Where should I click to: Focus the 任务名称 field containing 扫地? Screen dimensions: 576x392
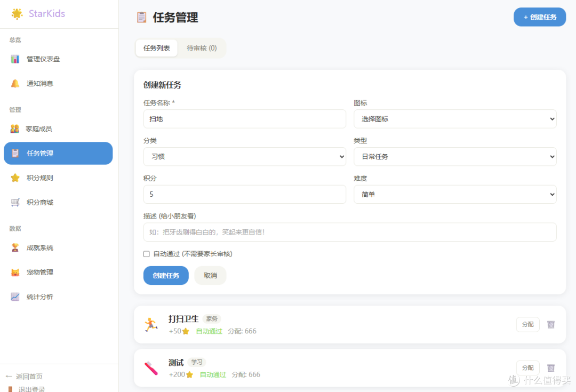point(245,118)
